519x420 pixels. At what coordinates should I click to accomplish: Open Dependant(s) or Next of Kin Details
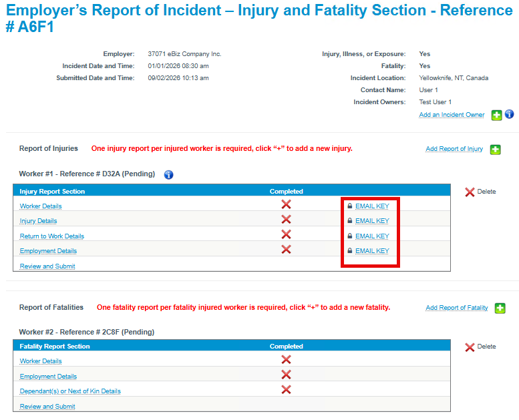point(70,391)
